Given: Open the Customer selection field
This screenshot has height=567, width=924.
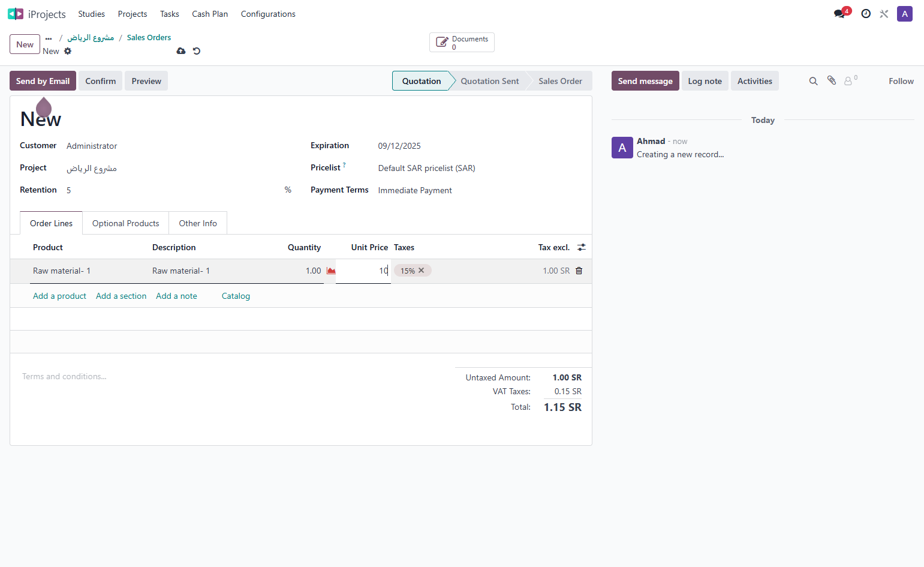Looking at the screenshot, I should click(177, 146).
